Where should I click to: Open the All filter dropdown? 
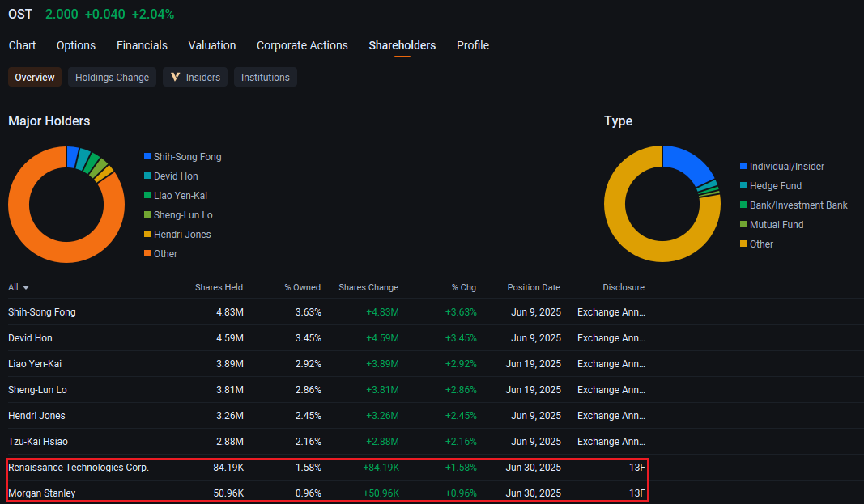tap(19, 287)
